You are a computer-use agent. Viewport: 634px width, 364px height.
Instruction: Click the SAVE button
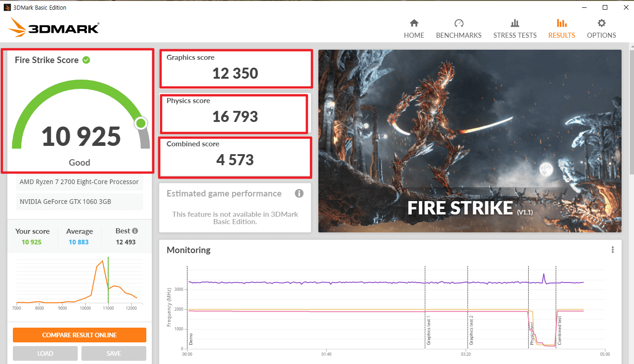click(x=114, y=353)
